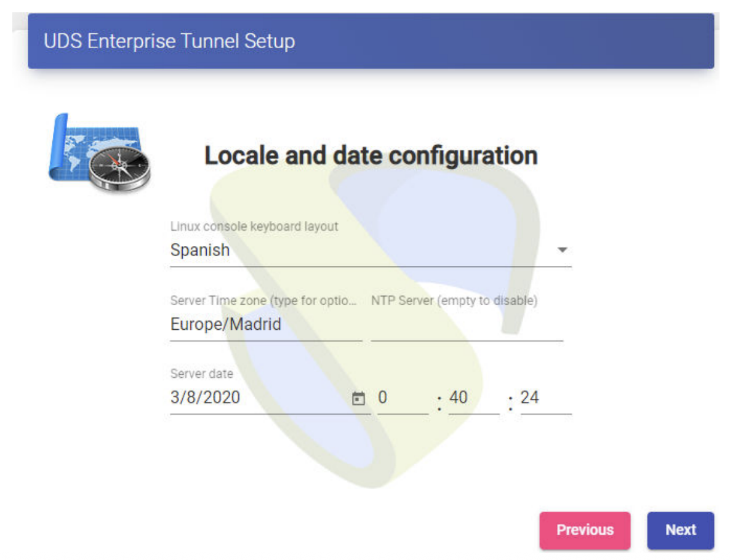
Task: Focus the empty NTP Server input field
Action: pyautogui.click(x=467, y=325)
